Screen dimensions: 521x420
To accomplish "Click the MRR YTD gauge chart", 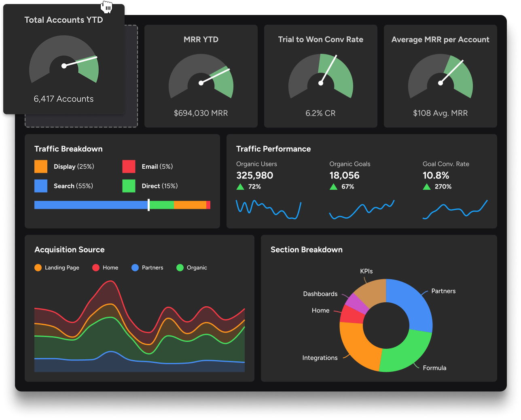I will 201,76.
